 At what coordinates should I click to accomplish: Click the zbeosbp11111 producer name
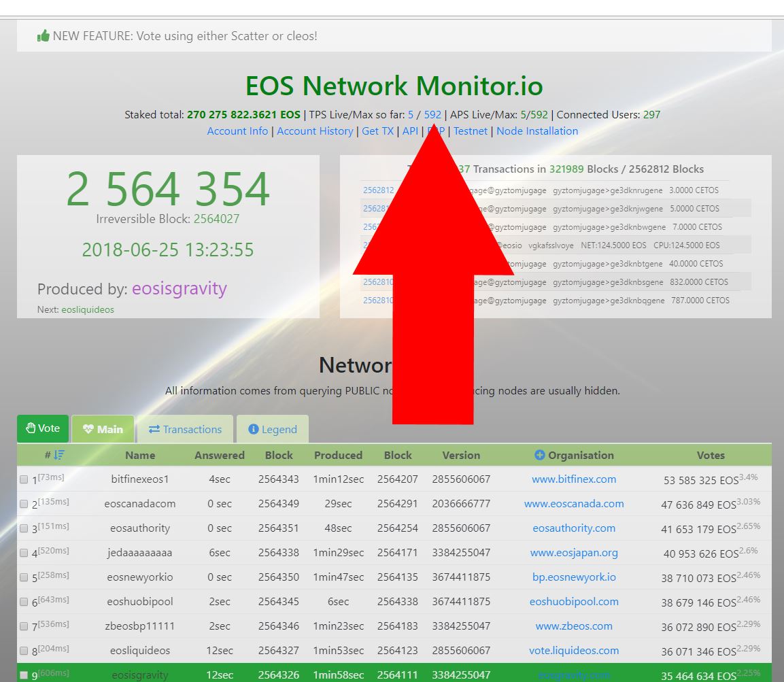pyautogui.click(x=140, y=626)
